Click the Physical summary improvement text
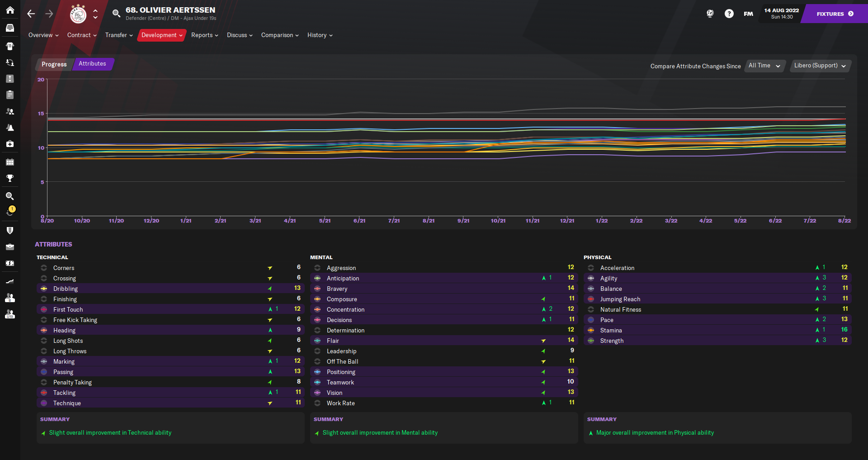 [x=655, y=433]
